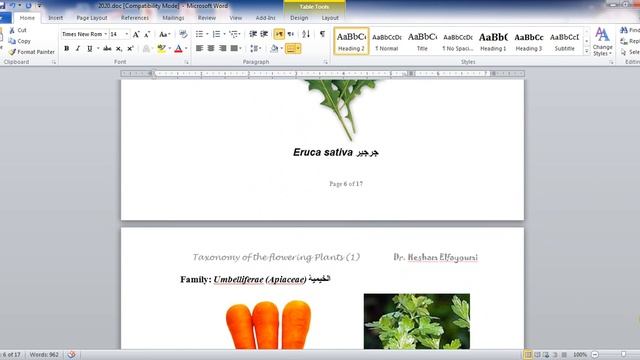This screenshot has height=360, width=640.
Task: Open the Review tab
Action: coord(207,18)
